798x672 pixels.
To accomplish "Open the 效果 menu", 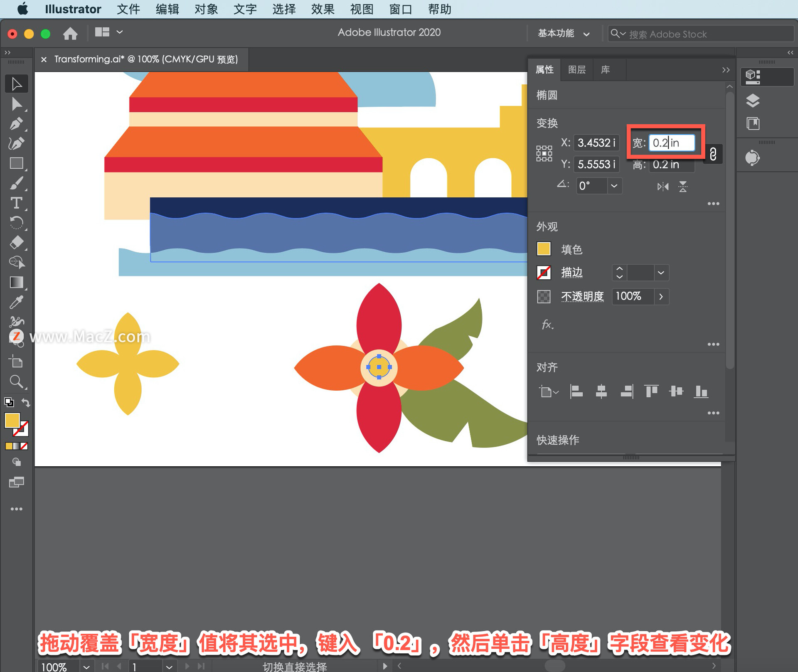I will click(x=323, y=9).
